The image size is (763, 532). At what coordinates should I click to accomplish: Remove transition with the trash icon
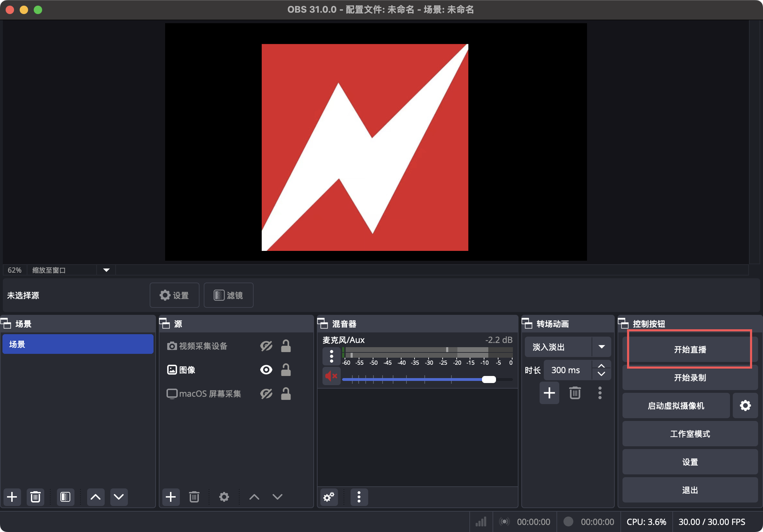pos(575,393)
